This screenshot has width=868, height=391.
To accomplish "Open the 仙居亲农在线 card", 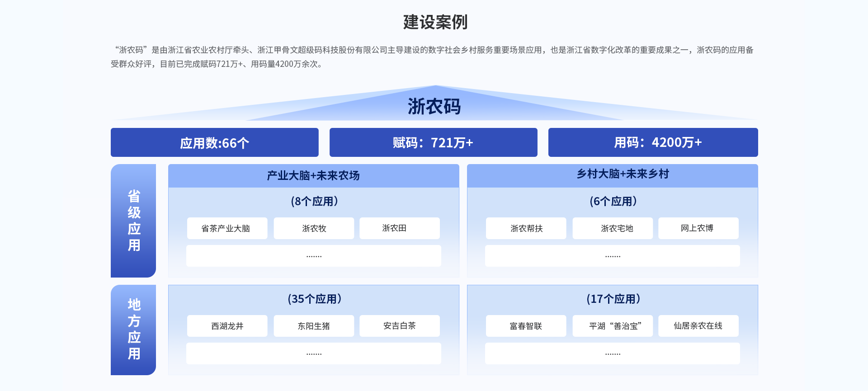I will (698, 326).
